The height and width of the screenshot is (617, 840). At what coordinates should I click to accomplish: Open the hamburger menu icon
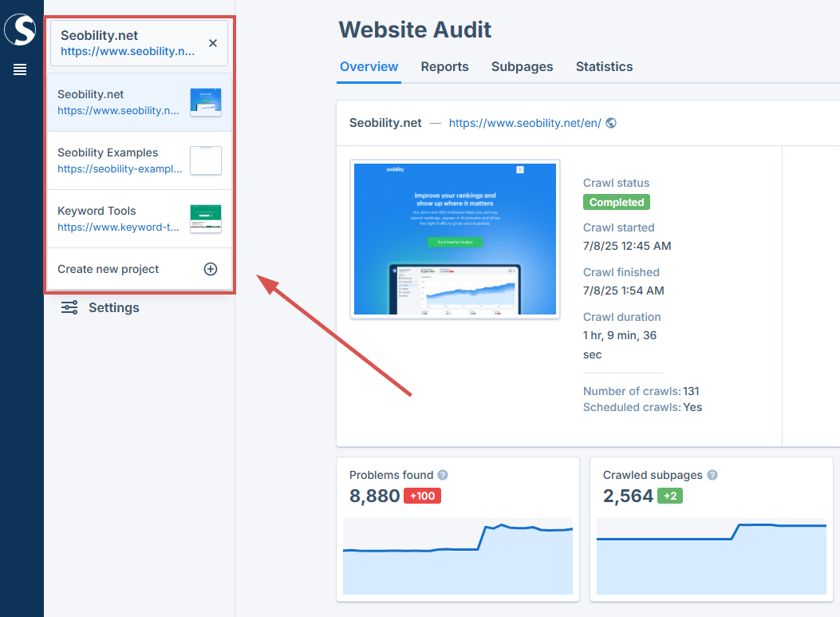click(x=20, y=69)
